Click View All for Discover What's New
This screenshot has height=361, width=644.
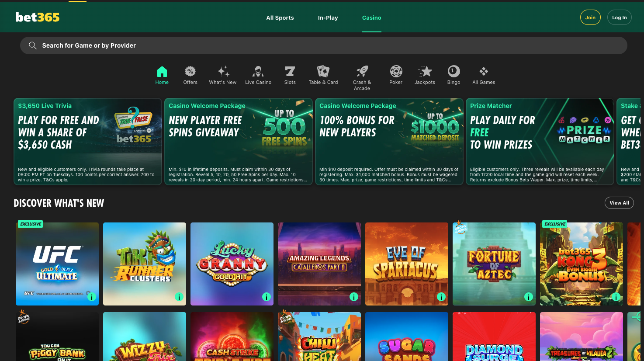click(x=619, y=203)
